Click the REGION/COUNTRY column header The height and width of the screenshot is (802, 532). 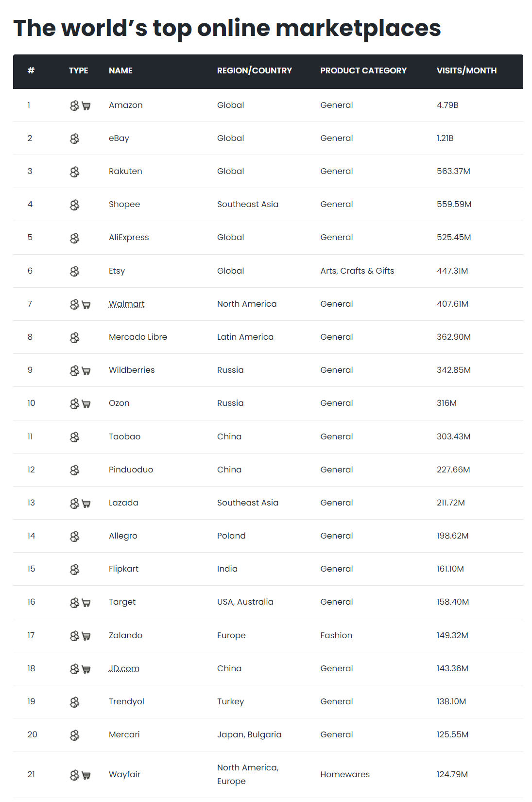pos(255,70)
